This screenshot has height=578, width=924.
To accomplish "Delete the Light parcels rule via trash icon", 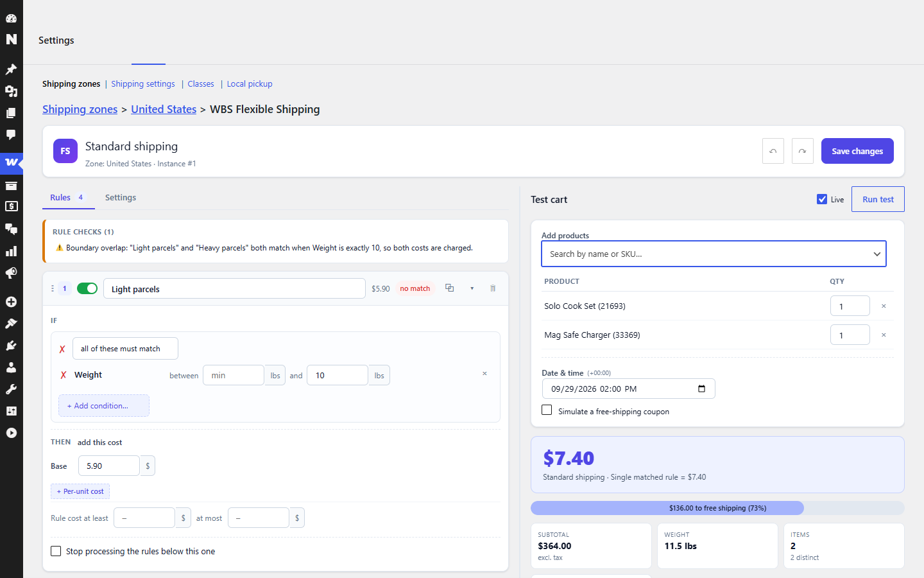I will point(493,288).
